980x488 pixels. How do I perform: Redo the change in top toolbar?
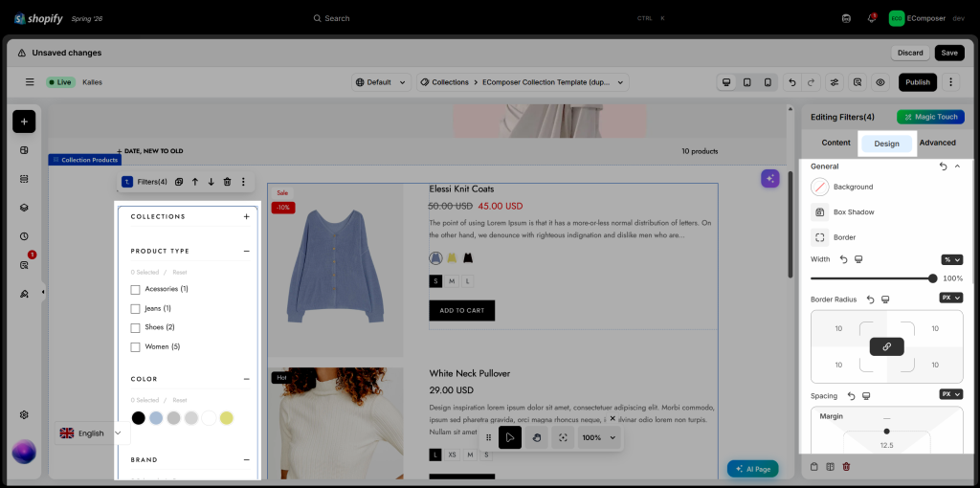coord(811,82)
